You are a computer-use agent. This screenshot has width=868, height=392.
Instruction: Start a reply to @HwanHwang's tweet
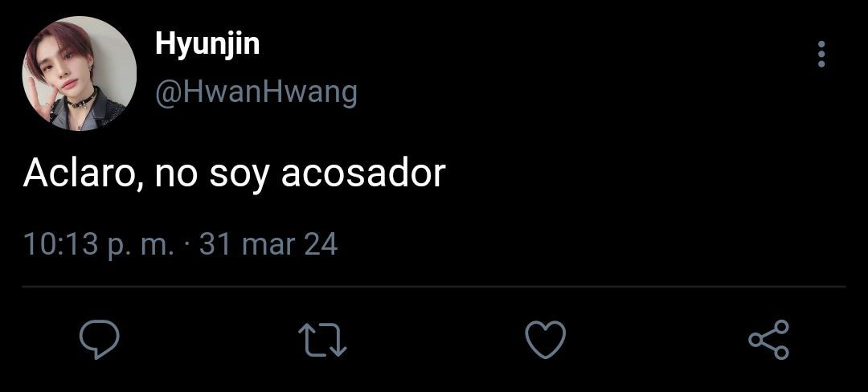pyautogui.click(x=99, y=340)
